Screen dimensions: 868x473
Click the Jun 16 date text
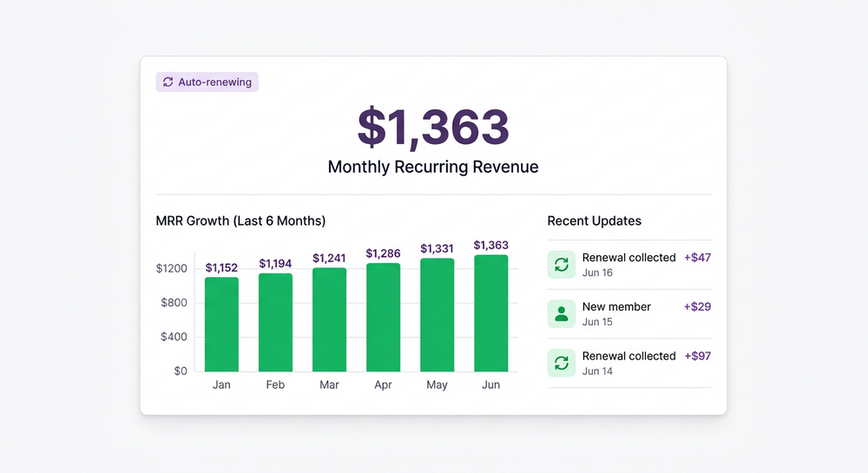point(597,273)
